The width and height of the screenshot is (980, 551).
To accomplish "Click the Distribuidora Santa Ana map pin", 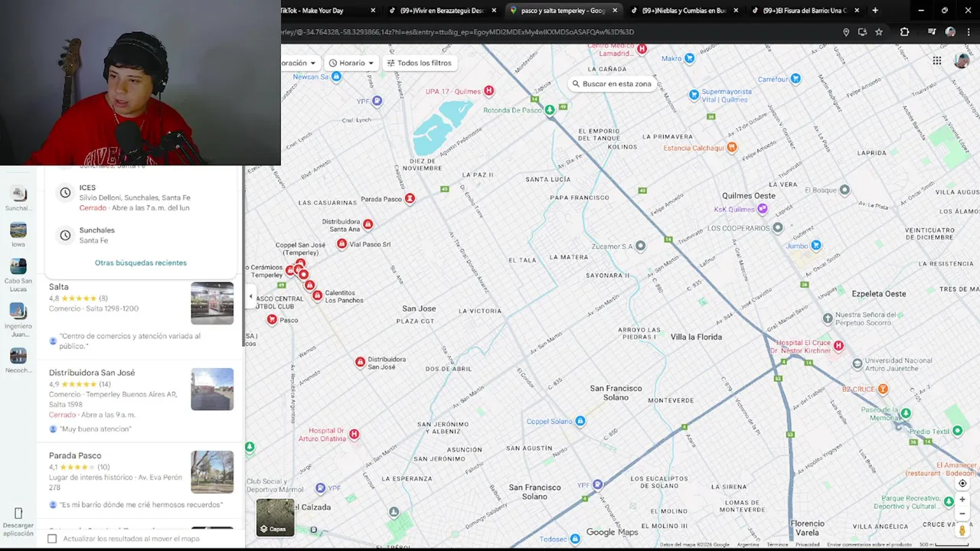I will (x=367, y=224).
